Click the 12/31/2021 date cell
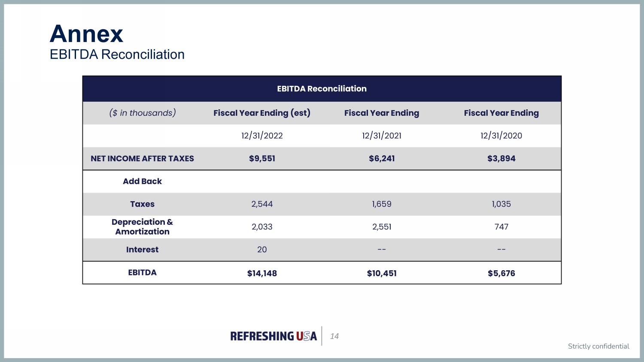The width and height of the screenshot is (644, 362). 382,136
